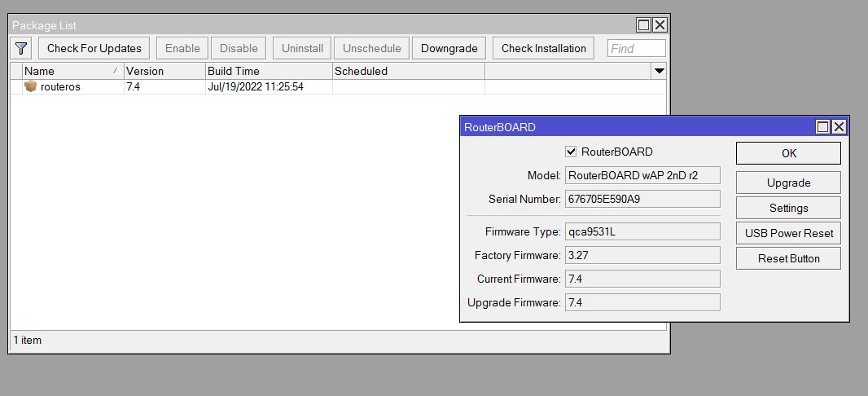The width and height of the screenshot is (868, 396).
Task: Open RouterBOARD Settings button
Action: [788, 209]
